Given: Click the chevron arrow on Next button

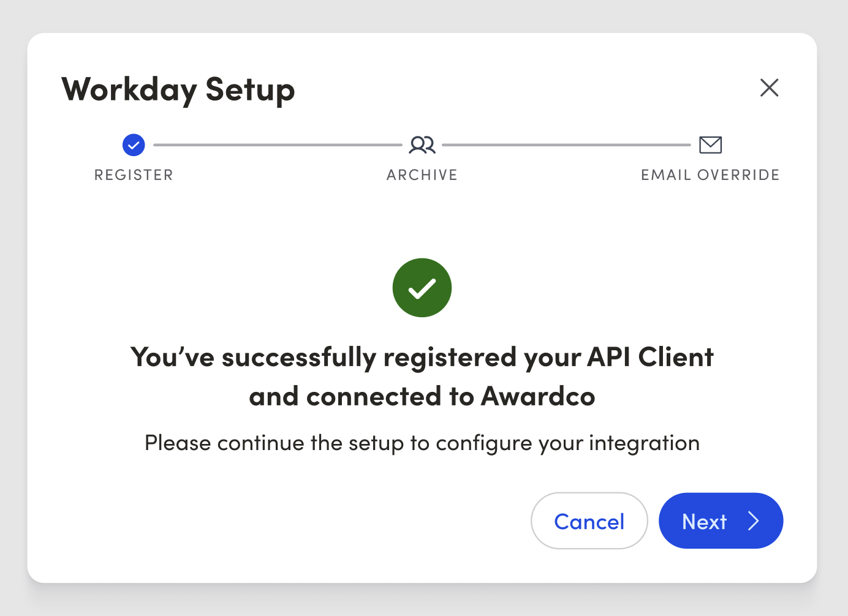Looking at the screenshot, I should click(x=754, y=521).
